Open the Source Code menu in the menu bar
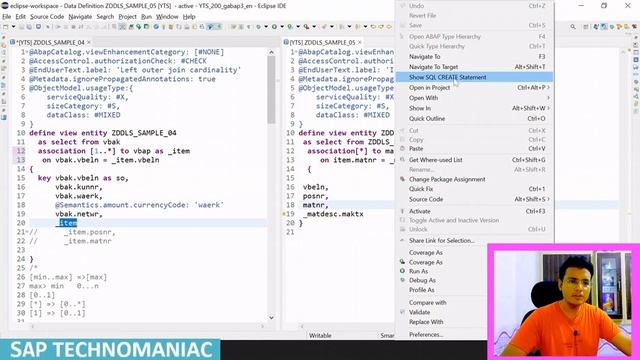This screenshot has width=640, height=360. click(47, 17)
